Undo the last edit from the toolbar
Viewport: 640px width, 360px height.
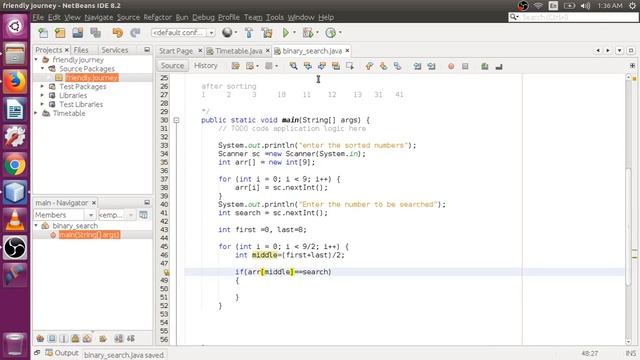(118, 33)
